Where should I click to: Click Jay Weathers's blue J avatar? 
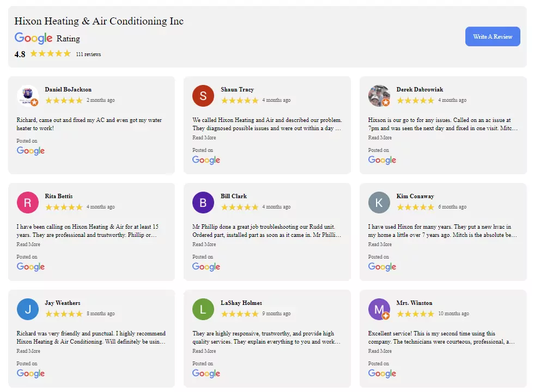[x=28, y=309]
